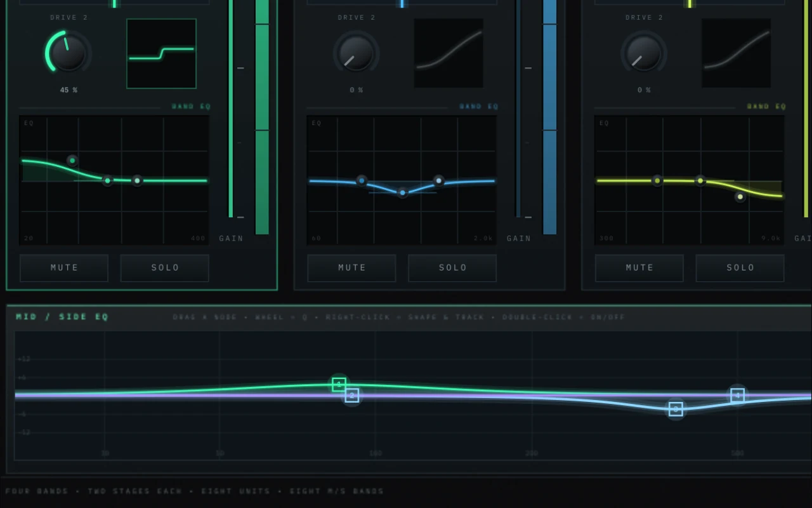Select node 3 in the Mid/Side EQ
This screenshot has height=508, width=812.
[676, 409]
